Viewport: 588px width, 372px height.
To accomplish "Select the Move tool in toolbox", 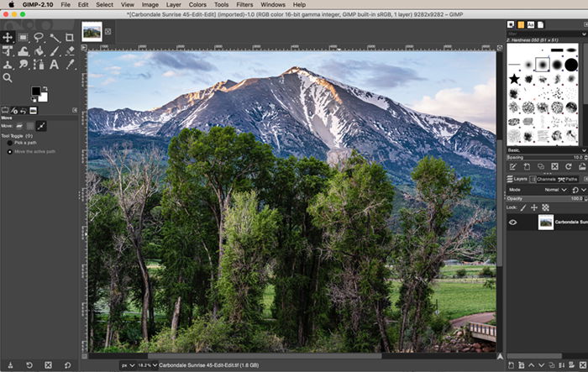I will point(8,37).
